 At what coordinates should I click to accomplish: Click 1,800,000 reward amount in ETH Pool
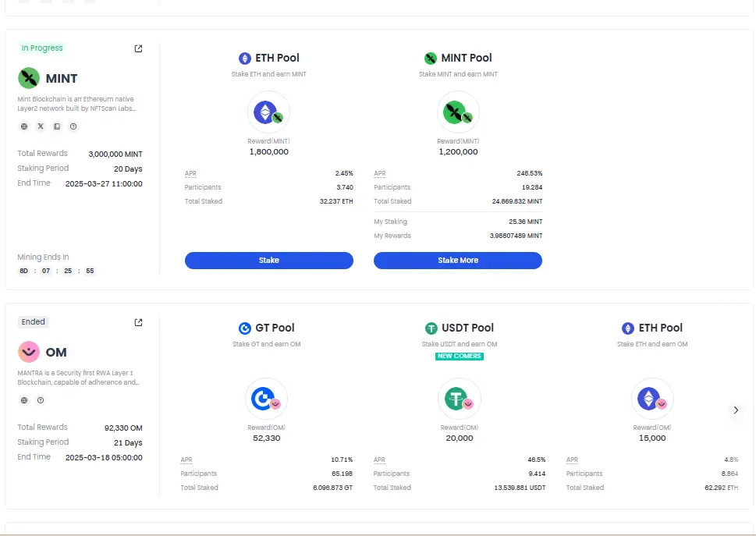tap(269, 152)
